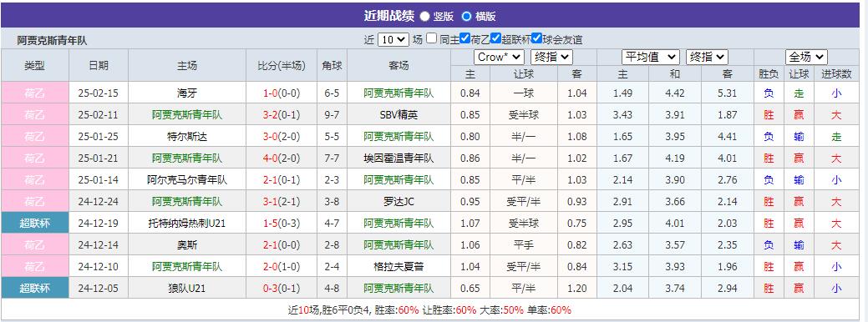Image resolution: width=868 pixels, height=322 pixels.
Task: Click the 受半球 handicap on 25-02-11
Action: coord(523,115)
